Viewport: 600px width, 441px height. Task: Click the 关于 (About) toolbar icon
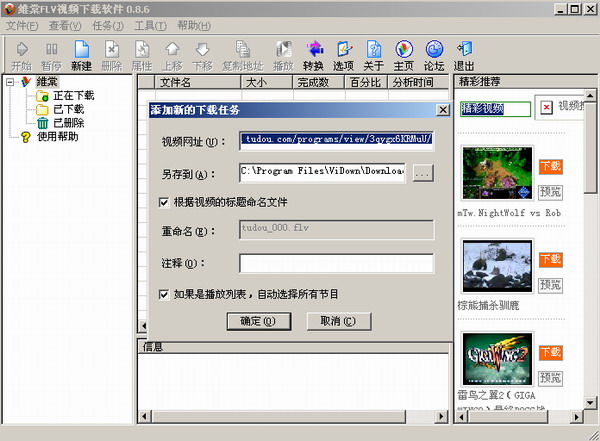tap(373, 53)
